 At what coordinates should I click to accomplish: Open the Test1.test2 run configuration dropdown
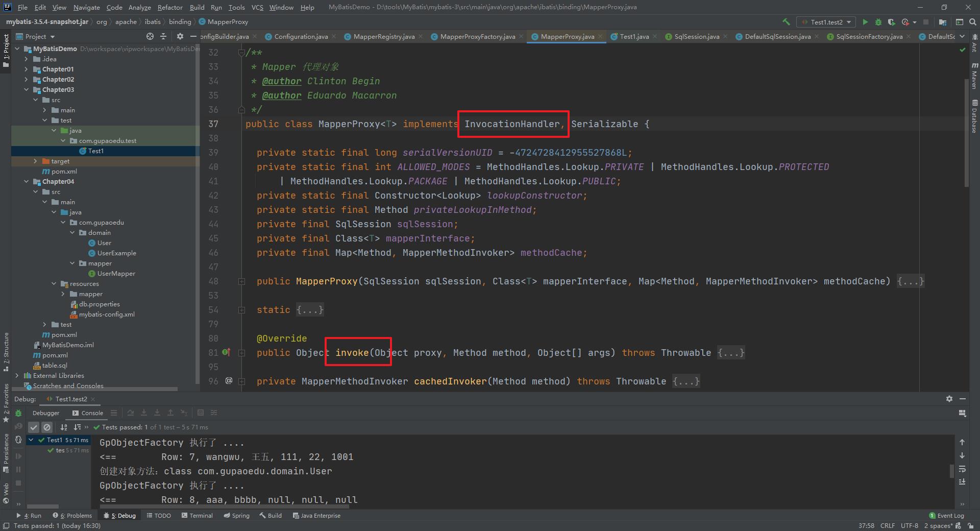pos(826,22)
